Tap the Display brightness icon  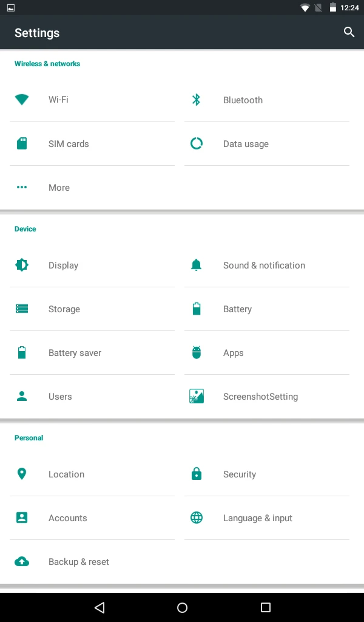click(22, 265)
